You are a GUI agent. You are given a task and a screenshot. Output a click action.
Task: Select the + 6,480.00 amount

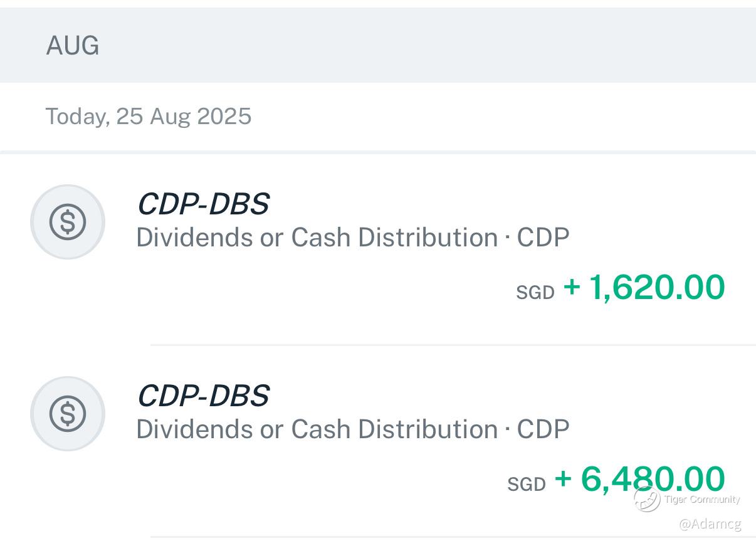(652, 480)
